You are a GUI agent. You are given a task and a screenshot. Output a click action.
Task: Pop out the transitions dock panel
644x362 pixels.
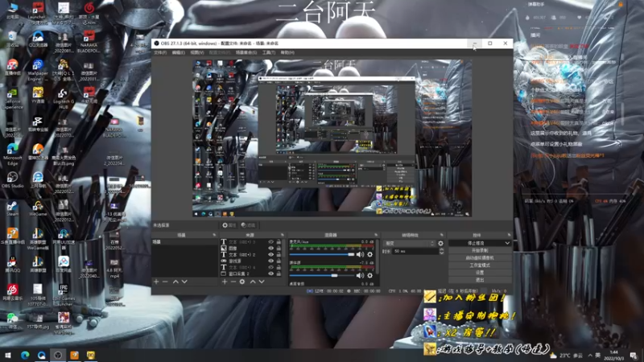pyautogui.click(x=441, y=235)
